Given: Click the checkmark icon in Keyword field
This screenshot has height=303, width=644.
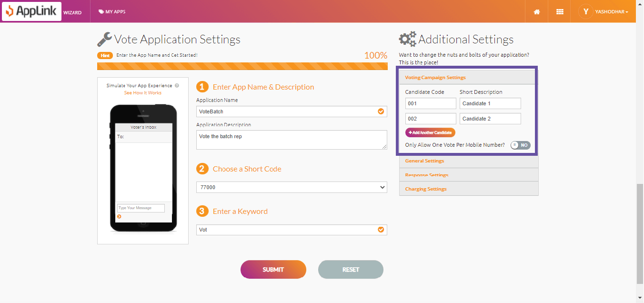Looking at the screenshot, I should coord(381,230).
